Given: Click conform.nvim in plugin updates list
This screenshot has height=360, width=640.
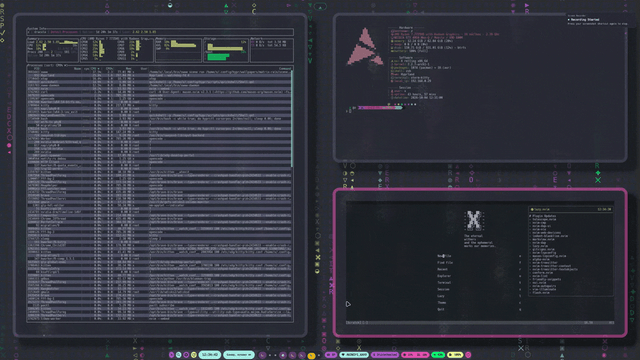Looking at the screenshot, I should click(x=542, y=273).
